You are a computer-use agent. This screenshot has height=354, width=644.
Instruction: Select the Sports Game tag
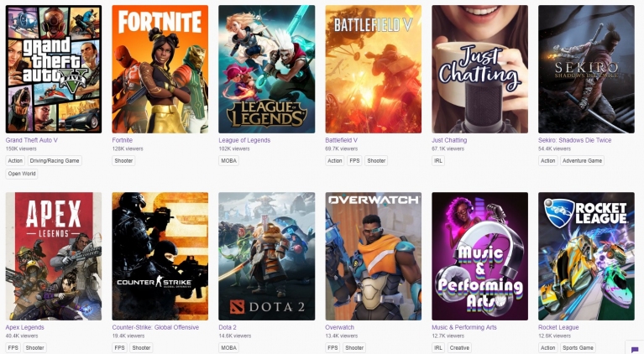click(578, 348)
